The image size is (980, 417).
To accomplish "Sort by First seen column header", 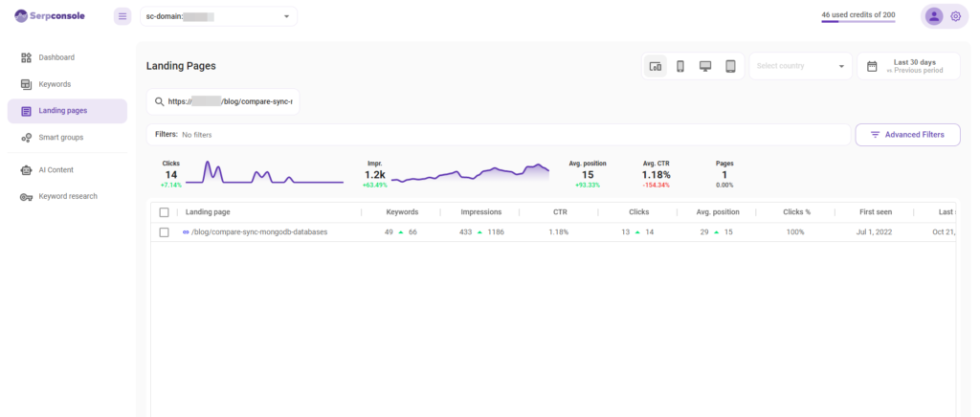I will pos(875,212).
